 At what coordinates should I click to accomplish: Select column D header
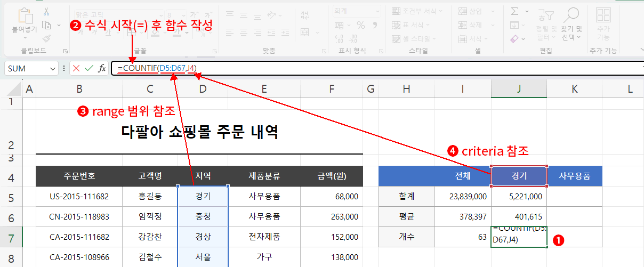(203, 90)
